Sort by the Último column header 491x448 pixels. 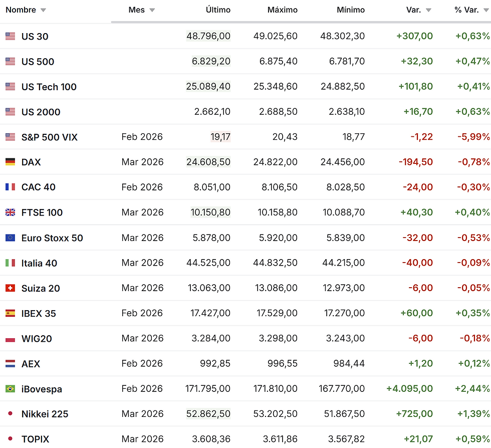tap(218, 10)
